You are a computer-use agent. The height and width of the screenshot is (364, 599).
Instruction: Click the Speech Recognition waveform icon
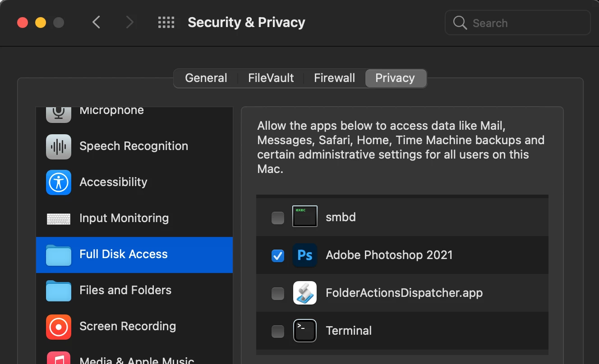pyautogui.click(x=59, y=146)
